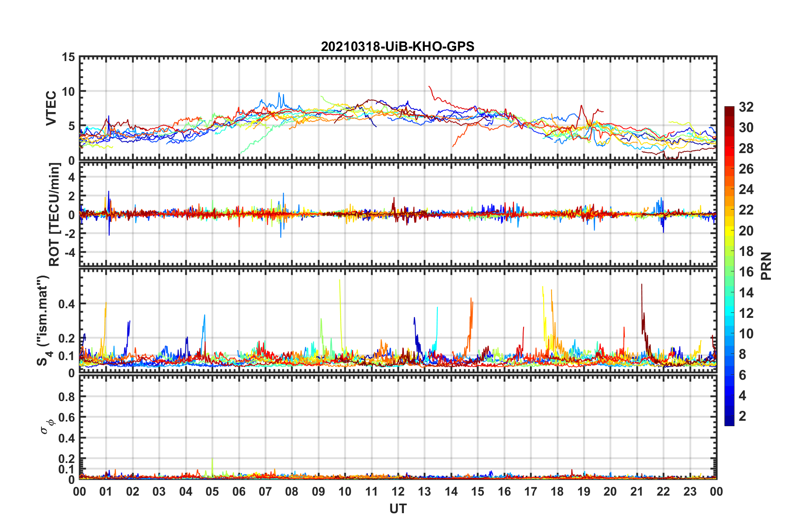Click ROT axis tick label -4
Viewport: 796px width, 532px height.
tap(70, 253)
